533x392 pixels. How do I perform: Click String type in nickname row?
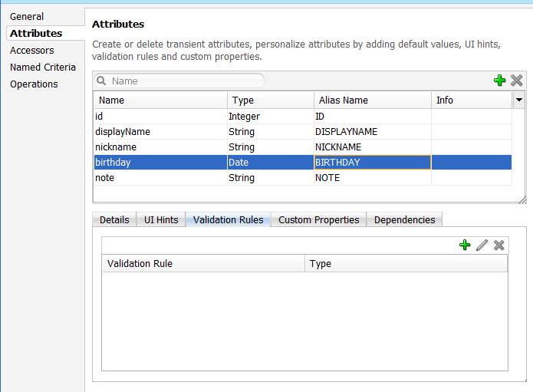click(271, 147)
